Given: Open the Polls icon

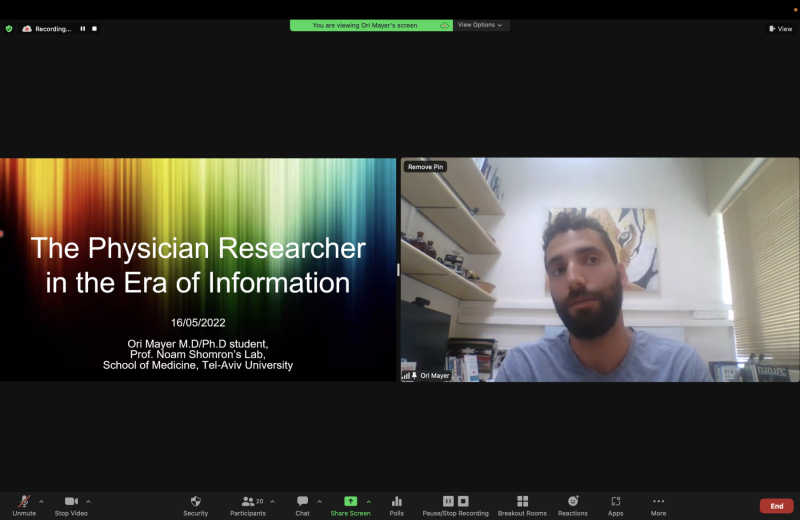Looking at the screenshot, I should coord(396,505).
